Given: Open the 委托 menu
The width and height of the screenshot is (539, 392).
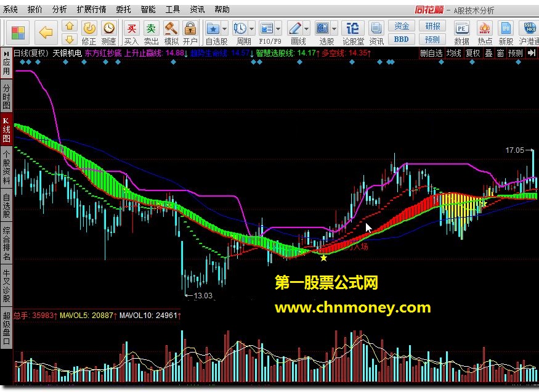Looking at the screenshot, I should coord(123,9).
